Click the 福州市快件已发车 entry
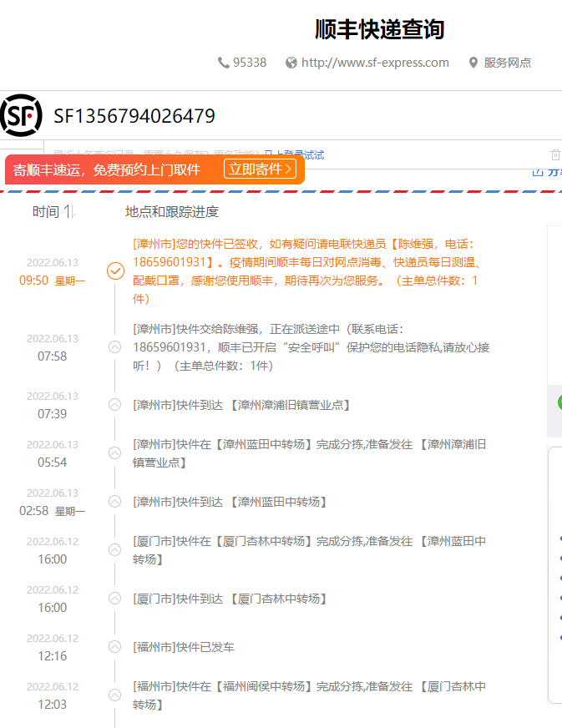The width and height of the screenshot is (562, 728). [184, 647]
